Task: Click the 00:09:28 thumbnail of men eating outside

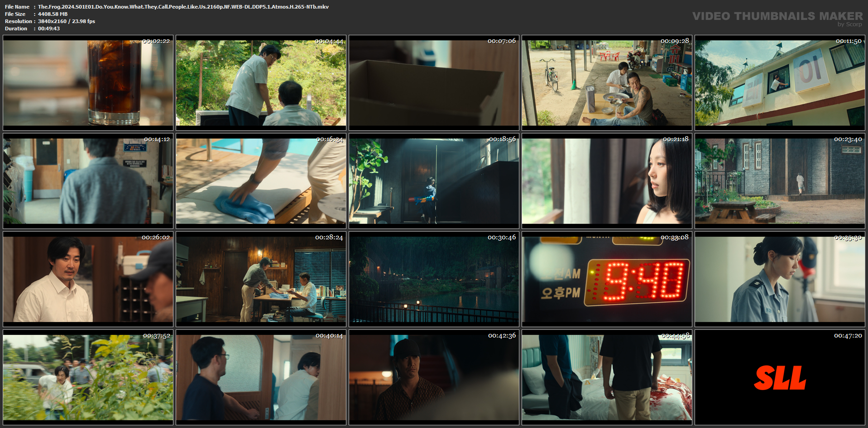Action: click(x=607, y=83)
